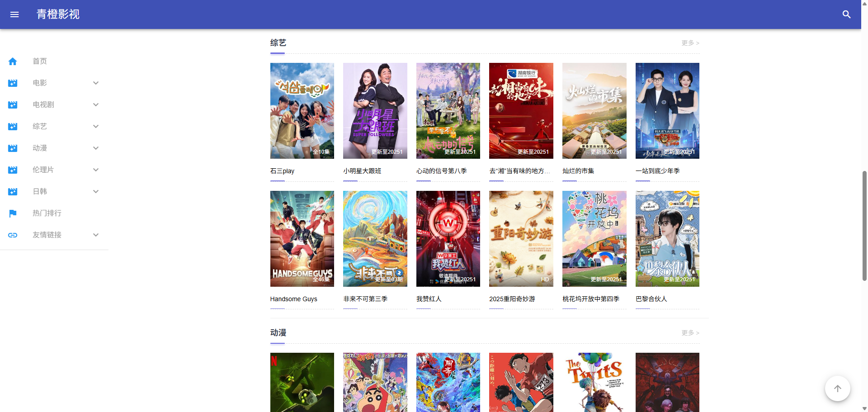Expand the 日韩 category chevron
The width and height of the screenshot is (868, 412).
coord(95,192)
